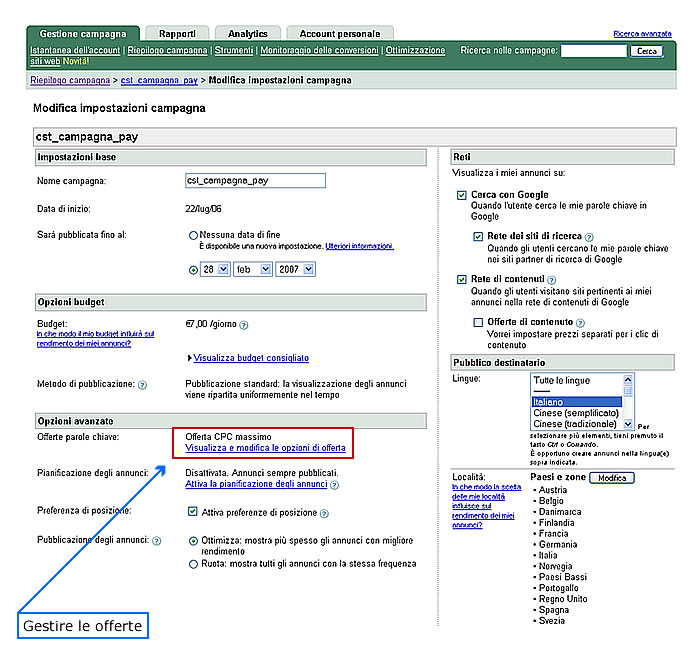Open budget influence help link under Budget
The image size is (700, 670).
pos(95,339)
